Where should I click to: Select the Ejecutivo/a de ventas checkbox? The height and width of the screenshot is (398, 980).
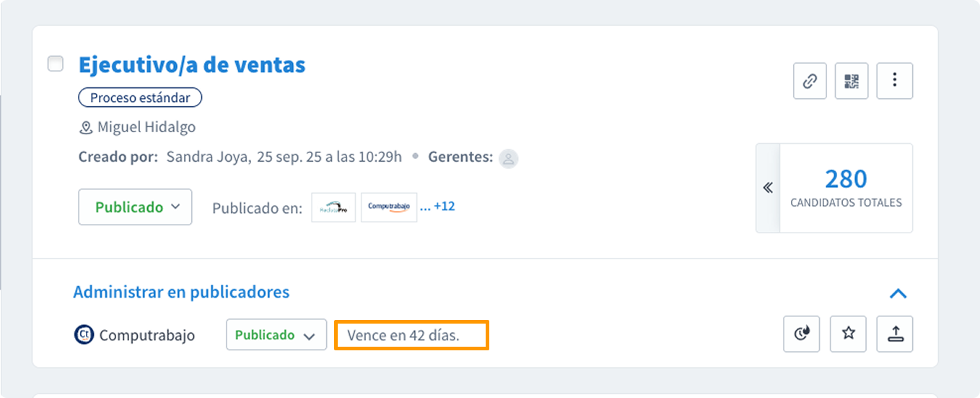[56, 64]
